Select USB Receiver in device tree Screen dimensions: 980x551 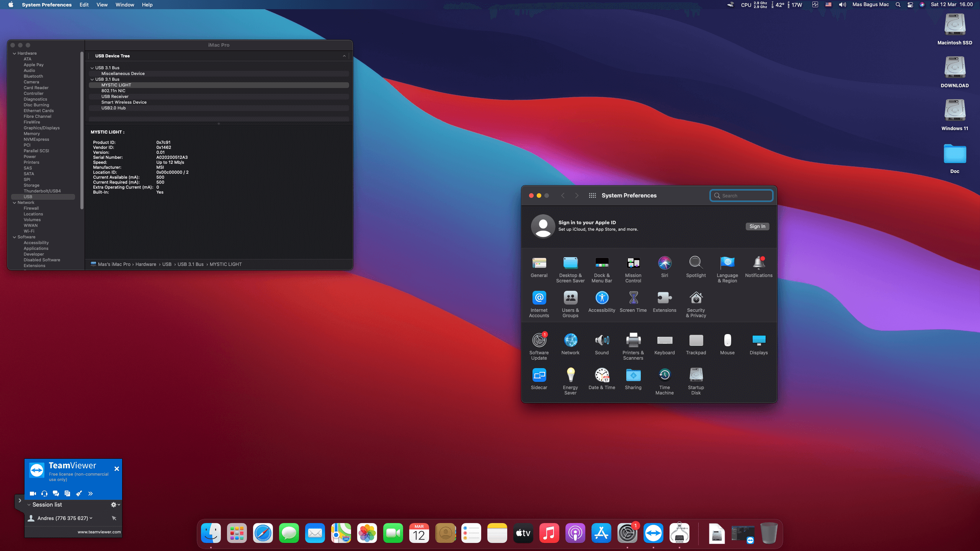[115, 97]
